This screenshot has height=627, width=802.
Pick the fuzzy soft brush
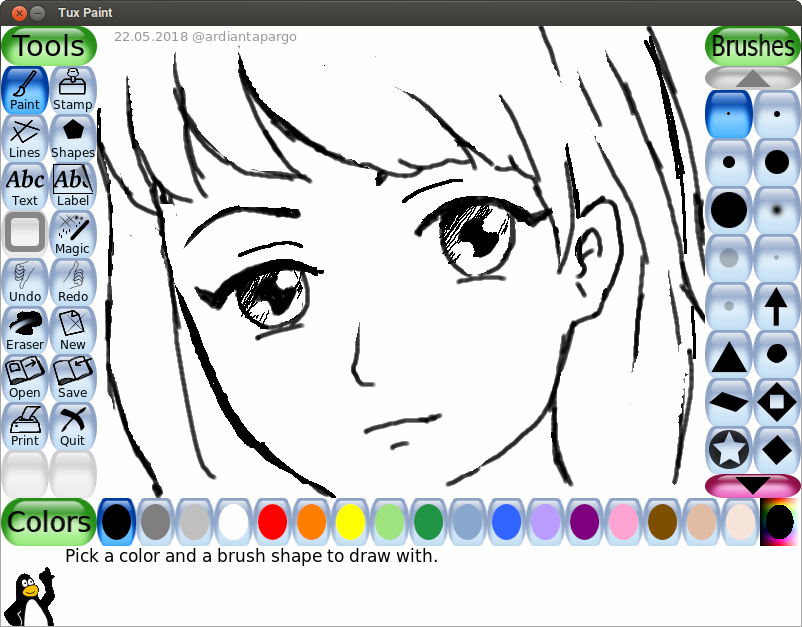777,209
